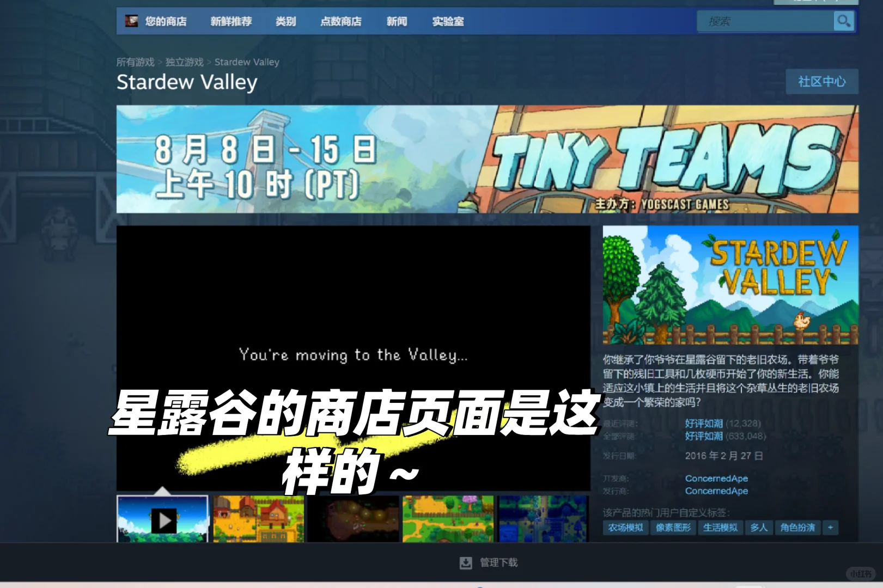
Task: Select 新闻 from the top navigation
Action: click(x=396, y=21)
